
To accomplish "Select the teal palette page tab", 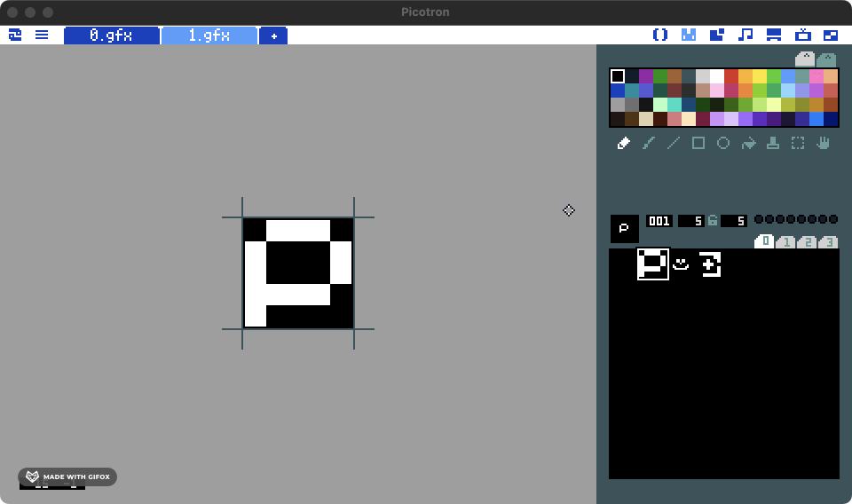I will 826,59.
